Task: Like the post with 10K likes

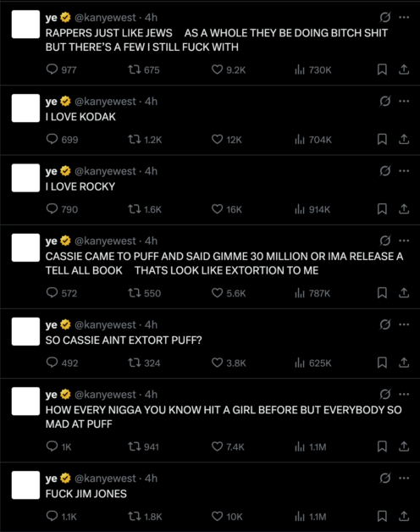Action: click(227, 517)
